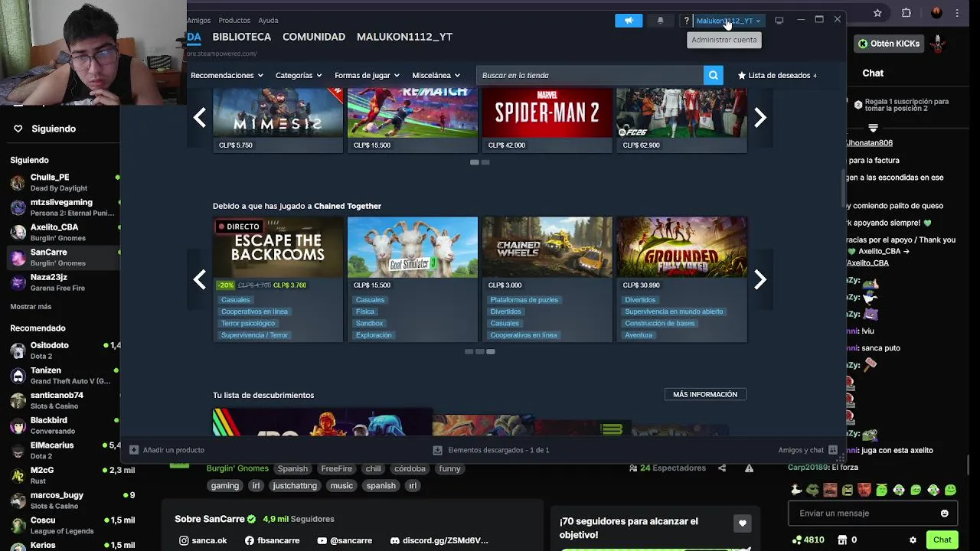Click the green Chat send button
This screenshot has width=980, height=551.
(942, 540)
